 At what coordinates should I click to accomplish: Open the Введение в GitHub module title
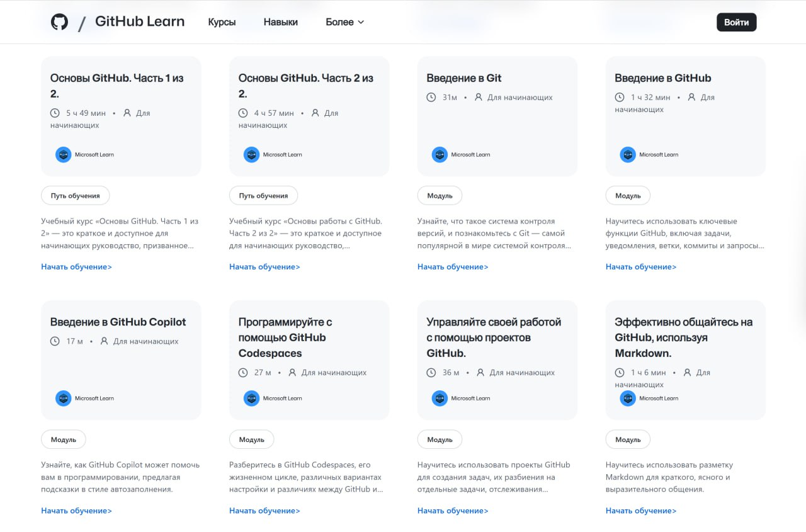(x=663, y=78)
